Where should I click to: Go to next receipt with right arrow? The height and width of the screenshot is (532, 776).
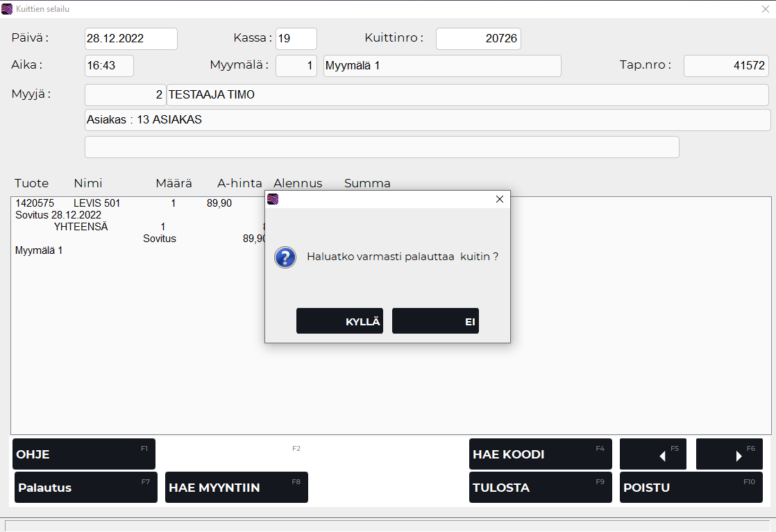[729, 454]
